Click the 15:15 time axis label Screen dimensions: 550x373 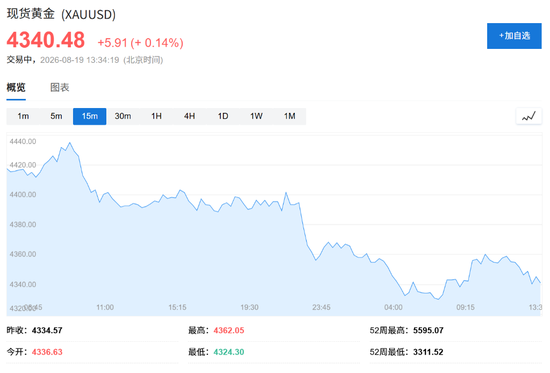pos(177,307)
